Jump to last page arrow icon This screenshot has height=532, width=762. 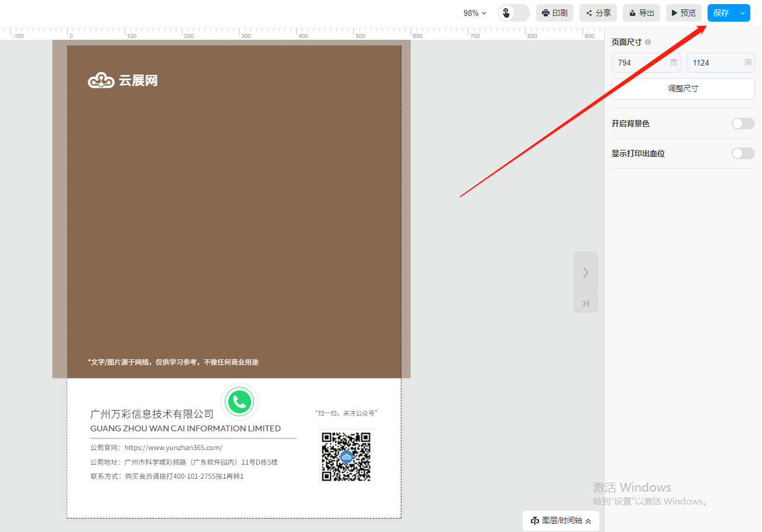pyautogui.click(x=585, y=303)
